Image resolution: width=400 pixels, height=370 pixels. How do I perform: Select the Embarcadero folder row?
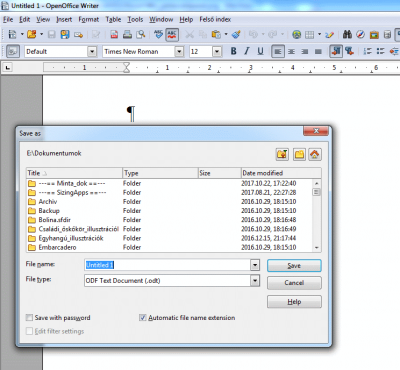pyautogui.click(x=169, y=247)
